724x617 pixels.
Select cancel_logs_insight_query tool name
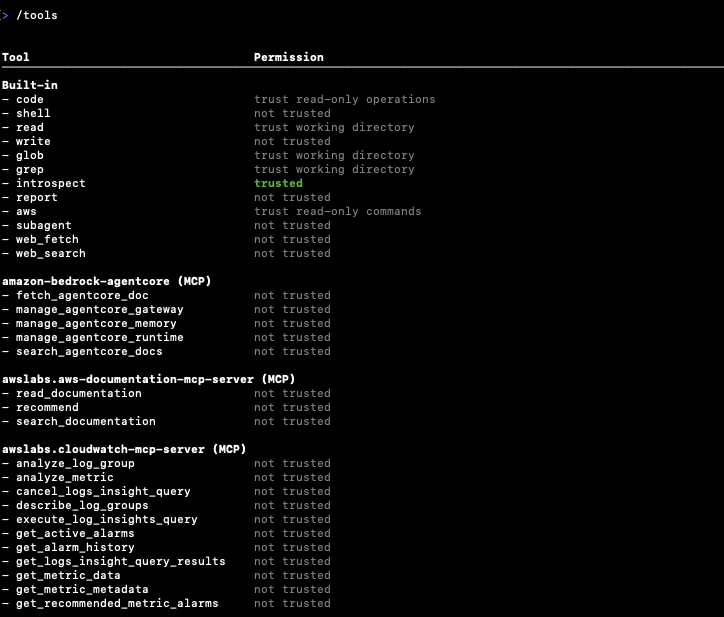pyautogui.click(x=103, y=491)
